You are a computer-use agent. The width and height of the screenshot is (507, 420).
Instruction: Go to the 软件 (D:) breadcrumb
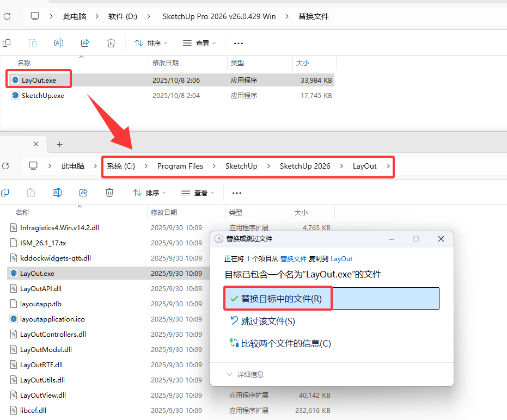click(123, 16)
